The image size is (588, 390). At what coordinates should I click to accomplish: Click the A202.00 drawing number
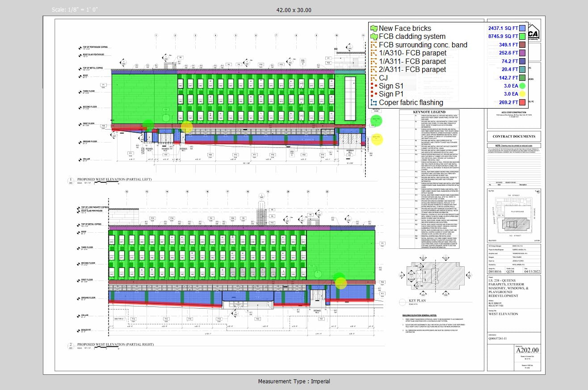[x=527, y=350]
